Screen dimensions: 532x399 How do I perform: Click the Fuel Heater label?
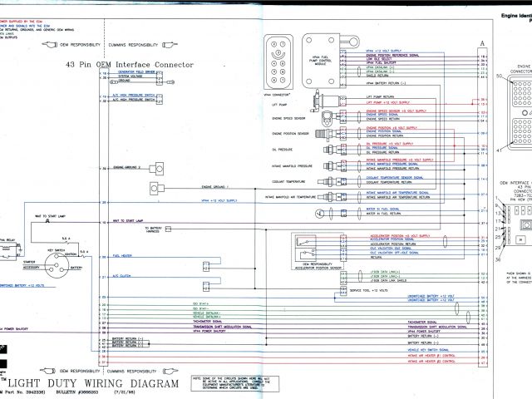122,256
